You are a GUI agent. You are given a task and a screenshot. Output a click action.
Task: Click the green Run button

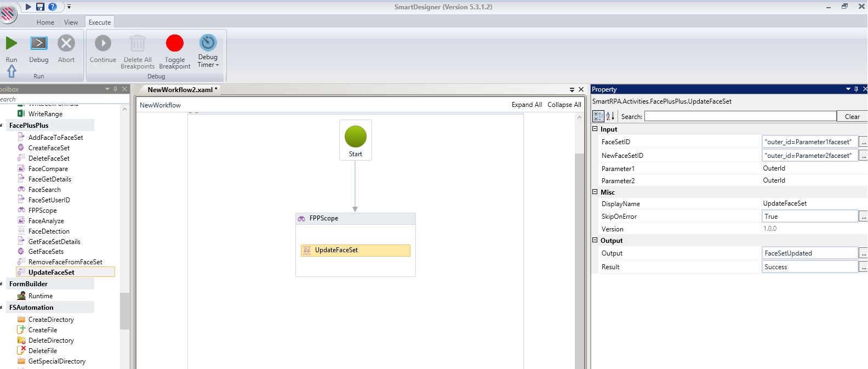[x=11, y=43]
